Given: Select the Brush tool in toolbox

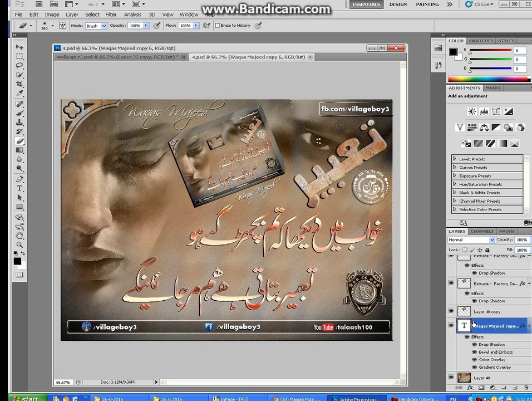Looking at the screenshot, I should point(19,113).
